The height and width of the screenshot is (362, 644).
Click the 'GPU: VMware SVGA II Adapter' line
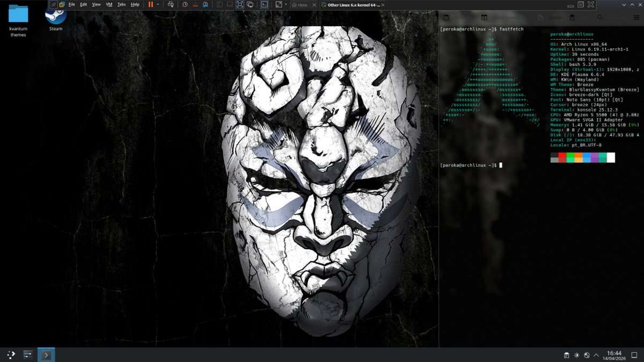coord(587,120)
